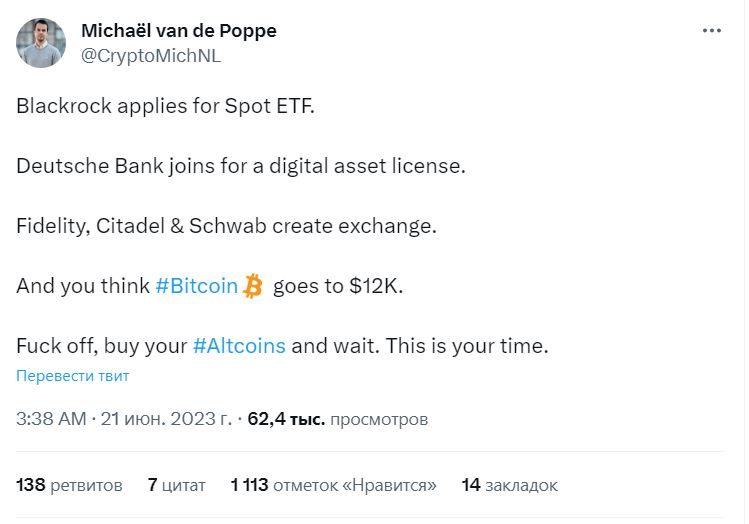The height and width of the screenshot is (524, 749).
Task: Click the tweet line about Blackrock Spot ETF
Action: [165, 106]
